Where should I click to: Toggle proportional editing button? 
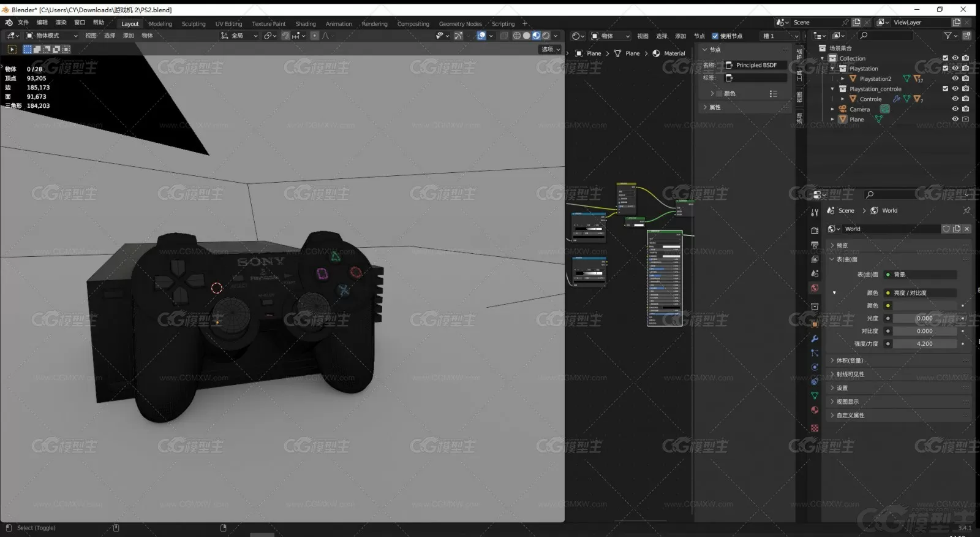[x=315, y=36]
